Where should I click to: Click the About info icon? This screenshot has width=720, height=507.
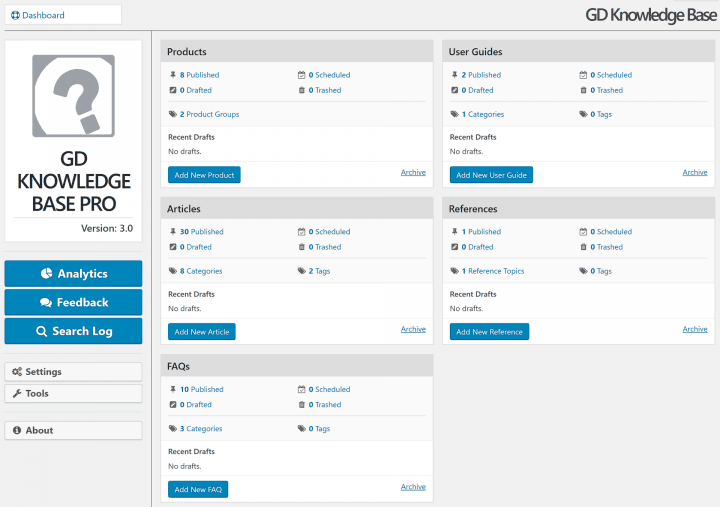pyautogui.click(x=17, y=430)
